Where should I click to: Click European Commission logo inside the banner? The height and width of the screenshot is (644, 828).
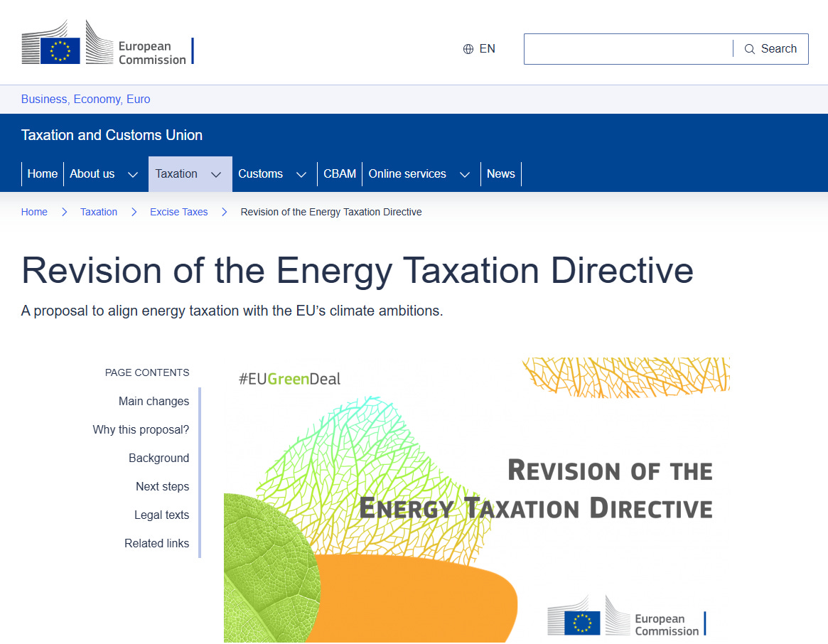627,616
